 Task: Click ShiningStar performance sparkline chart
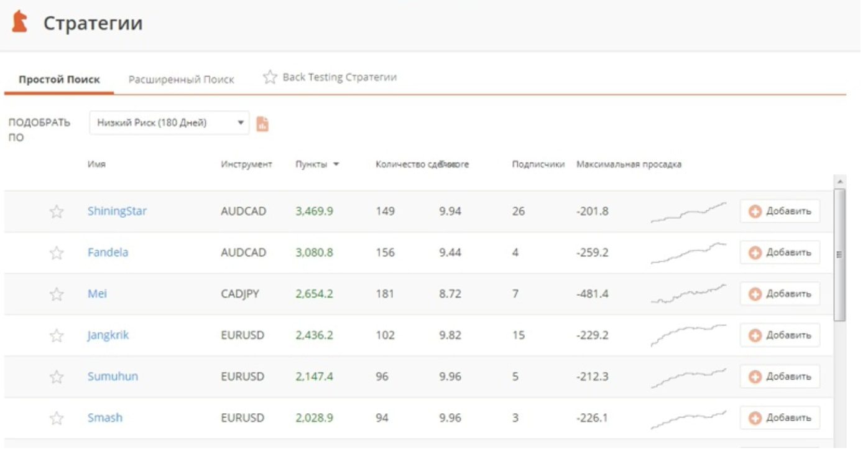coord(688,212)
